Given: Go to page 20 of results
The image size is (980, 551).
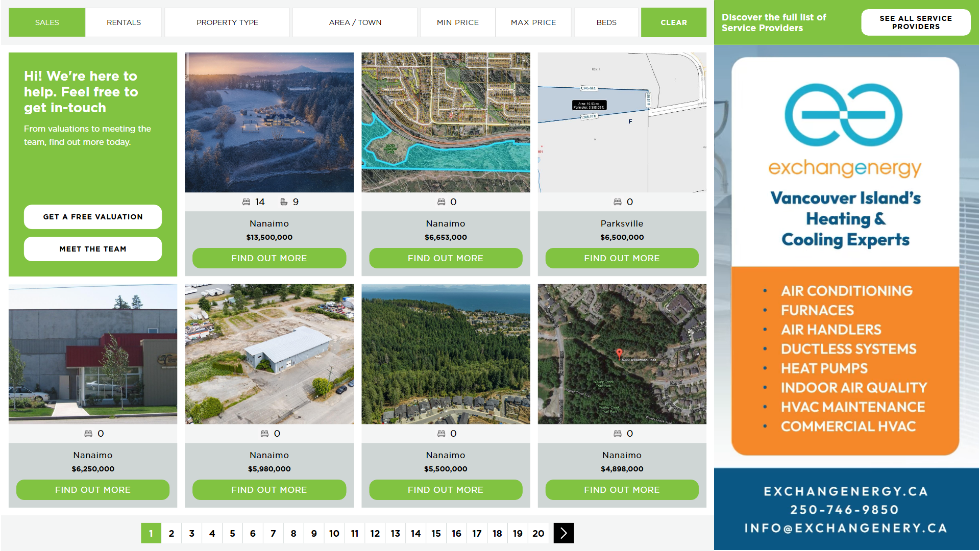Looking at the screenshot, I should point(538,533).
